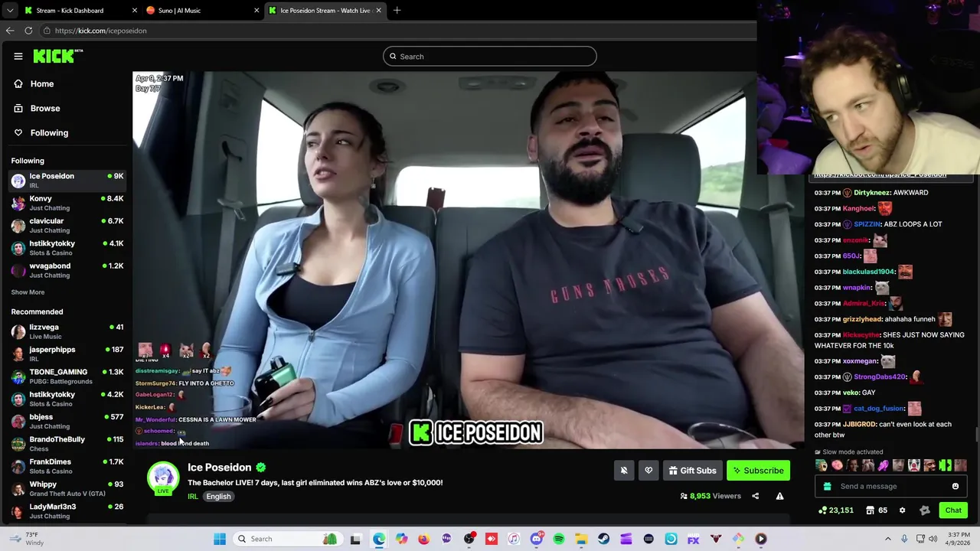Click the share icon next to Viewers

point(755,496)
